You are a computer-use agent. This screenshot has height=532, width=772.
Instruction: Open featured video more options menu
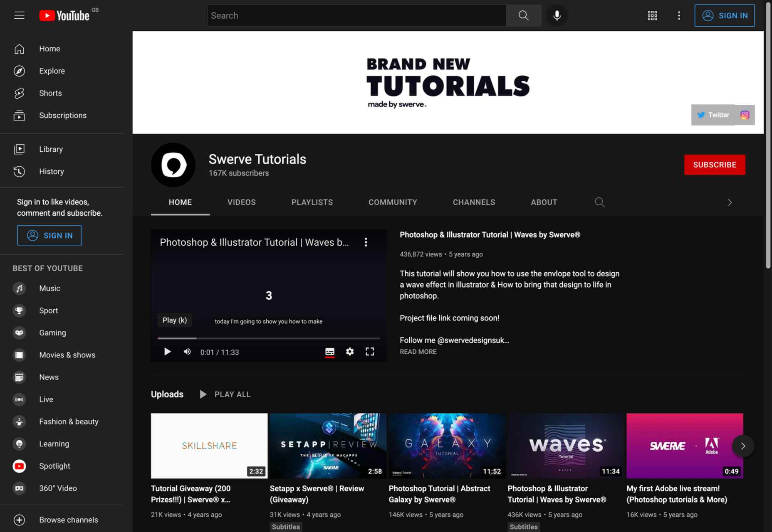(x=366, y=242)
